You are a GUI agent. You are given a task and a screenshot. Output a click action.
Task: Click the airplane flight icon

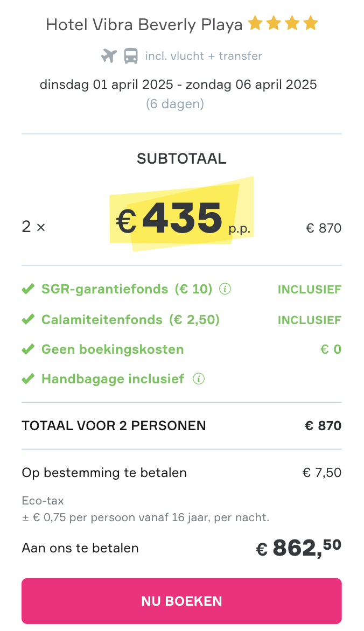click(x=109, y=55)
